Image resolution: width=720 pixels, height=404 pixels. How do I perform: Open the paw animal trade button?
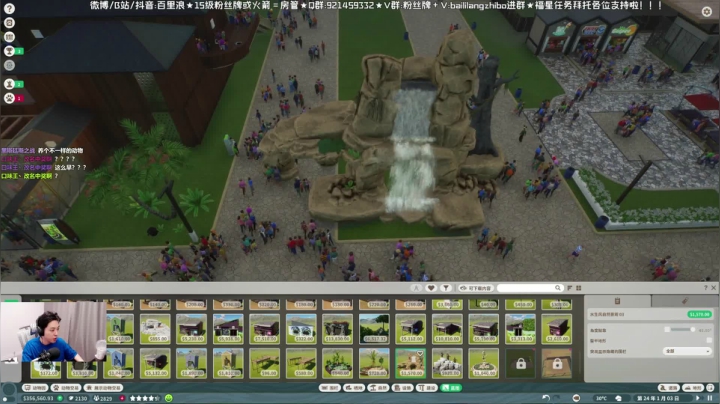[x=66, y=388]
